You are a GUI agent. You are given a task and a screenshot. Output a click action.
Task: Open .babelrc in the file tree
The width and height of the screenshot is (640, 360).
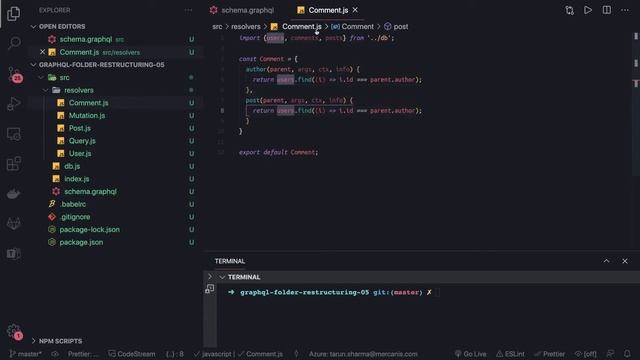73,204
